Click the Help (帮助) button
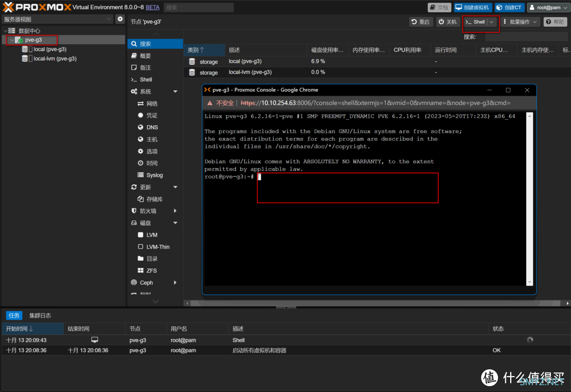The image size is (571, 392). coord(555,22)
